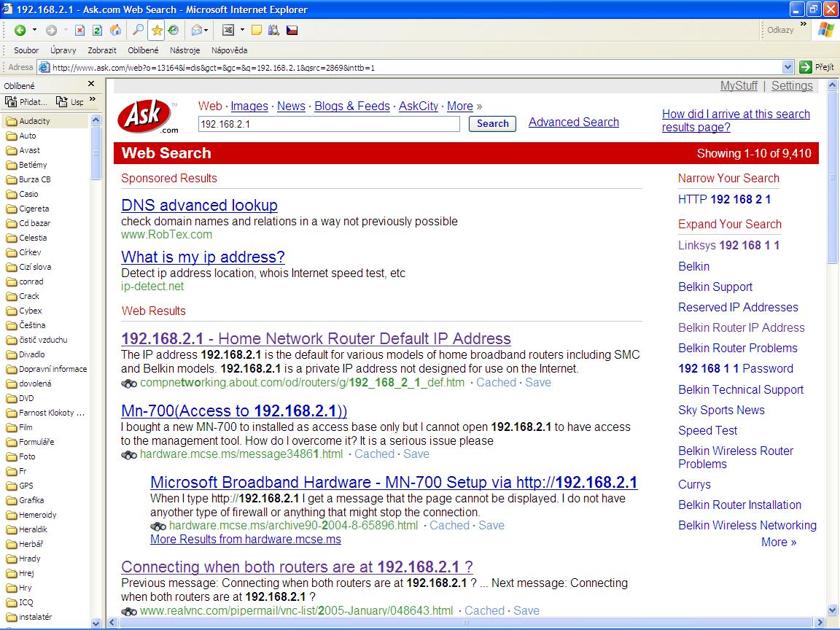Click the favorites list scroll-up arrow

pyautogui.click(x=96, y=121)
